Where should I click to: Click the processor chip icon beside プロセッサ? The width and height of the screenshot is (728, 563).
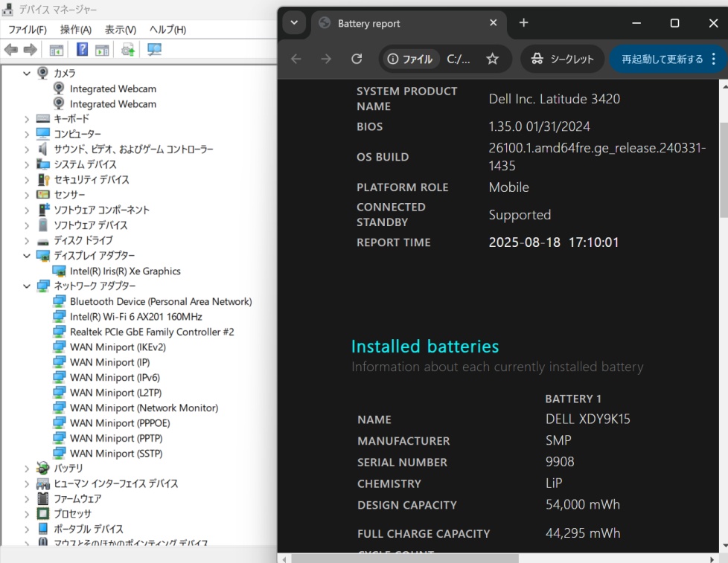pyautogui.click(x=42, y=513)
